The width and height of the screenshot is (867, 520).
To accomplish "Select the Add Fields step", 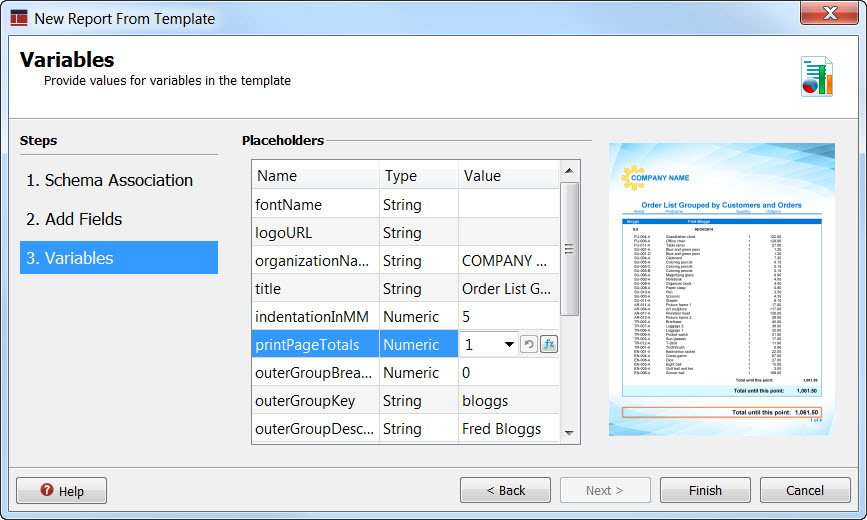I will (x=75, y=219).
